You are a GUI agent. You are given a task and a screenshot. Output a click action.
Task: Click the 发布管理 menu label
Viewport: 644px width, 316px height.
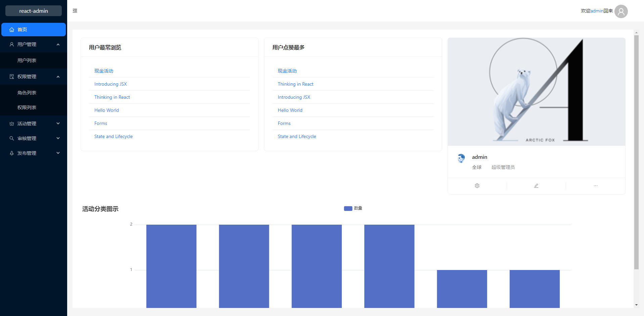(x=27, y=153)
